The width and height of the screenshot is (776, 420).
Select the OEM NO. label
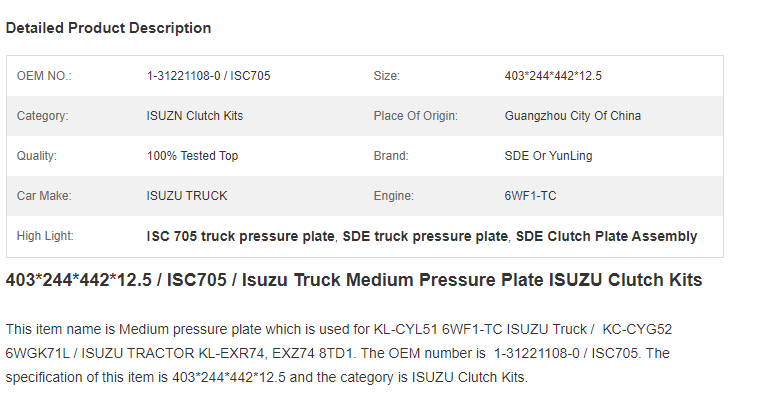[x=44, y=76]
